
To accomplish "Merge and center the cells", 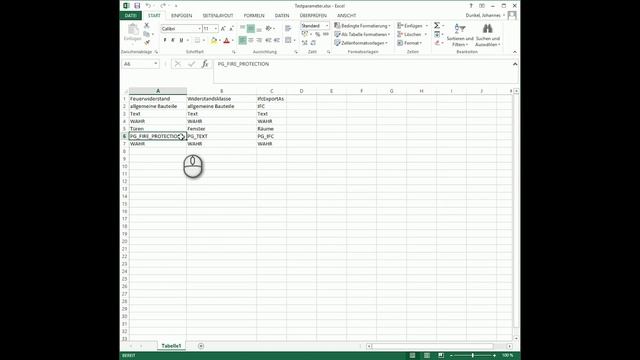I will coord(288,40).
